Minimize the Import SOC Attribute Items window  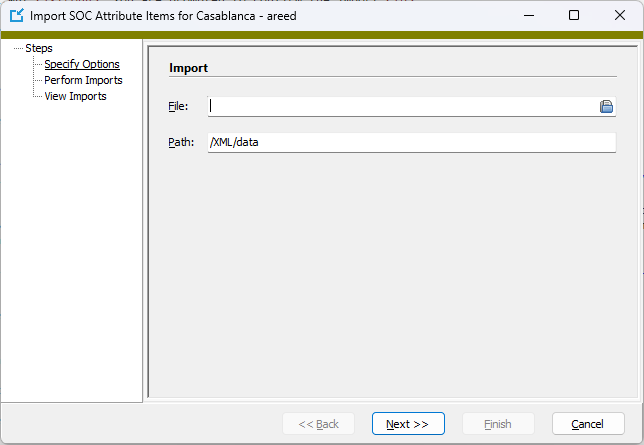pyautogui.click(x=529, y=16)
